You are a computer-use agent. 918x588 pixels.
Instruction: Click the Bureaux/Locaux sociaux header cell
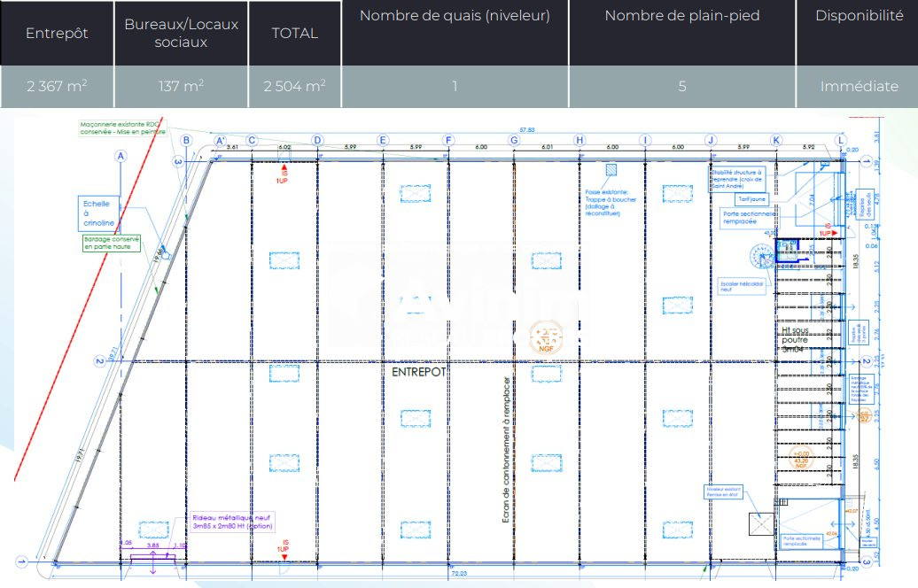[182, 33]
